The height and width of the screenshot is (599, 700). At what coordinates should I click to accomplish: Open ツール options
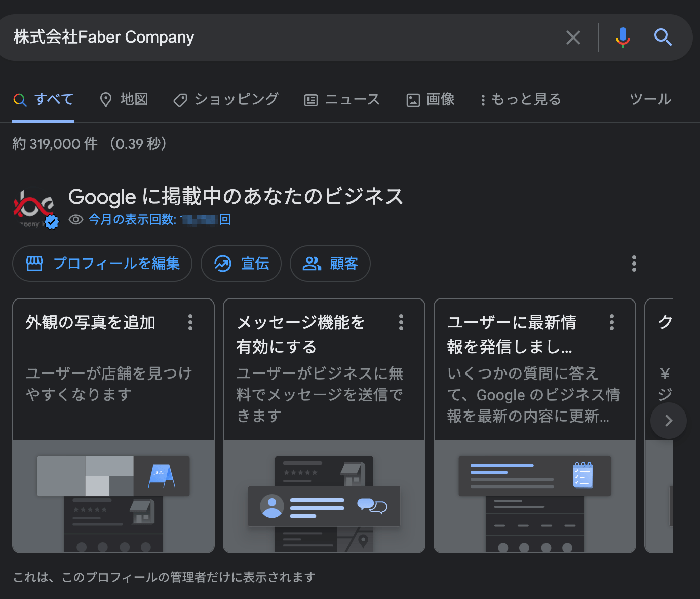pyautogui.click(x=650, y=99)
